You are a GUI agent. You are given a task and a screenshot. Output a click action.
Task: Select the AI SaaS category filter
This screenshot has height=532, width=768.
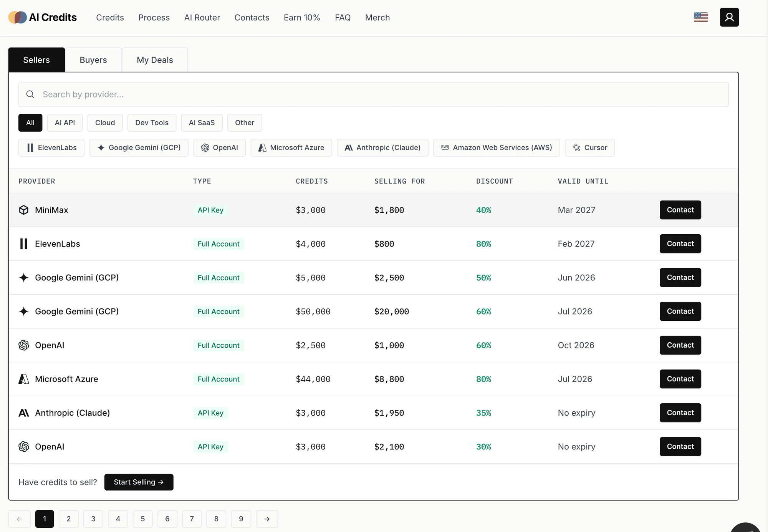click(202, 123)
